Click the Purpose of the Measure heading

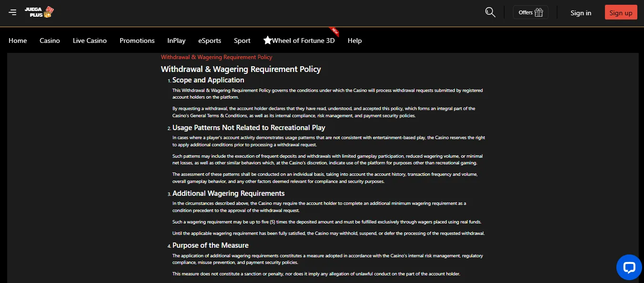[x=211, y=245]
